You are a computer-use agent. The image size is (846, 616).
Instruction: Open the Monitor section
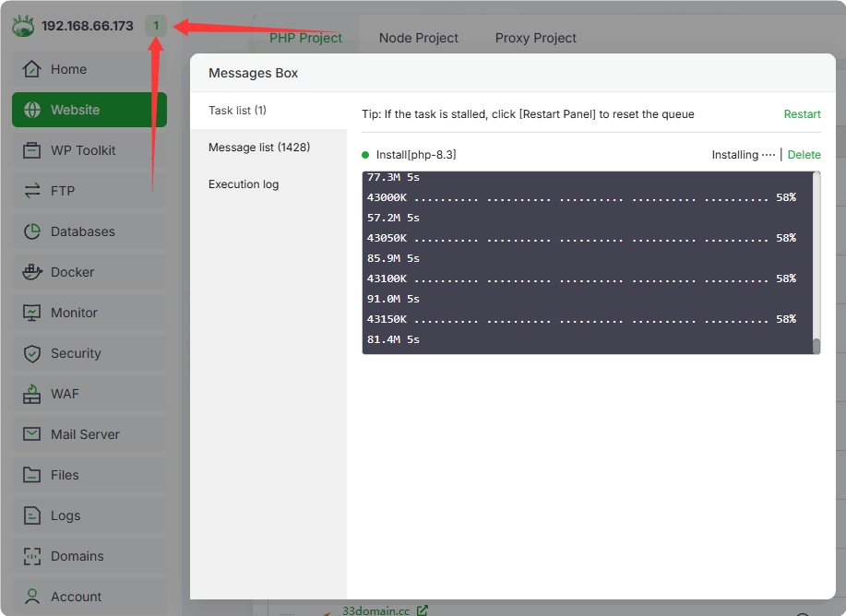click(x=89, y=313)
